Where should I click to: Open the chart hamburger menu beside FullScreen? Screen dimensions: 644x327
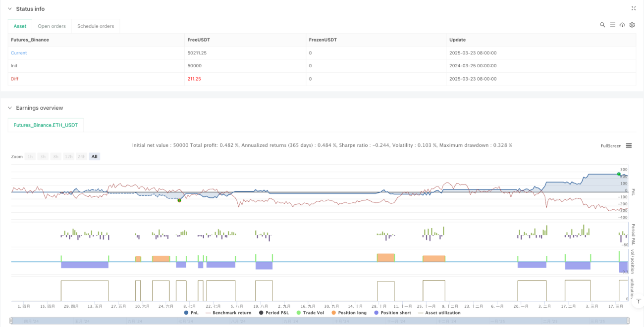coord(629,145)
